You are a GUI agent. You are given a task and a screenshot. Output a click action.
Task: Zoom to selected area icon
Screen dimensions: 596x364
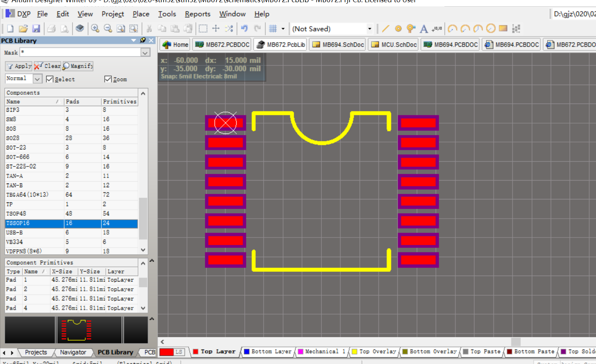[x=134, y=28]
